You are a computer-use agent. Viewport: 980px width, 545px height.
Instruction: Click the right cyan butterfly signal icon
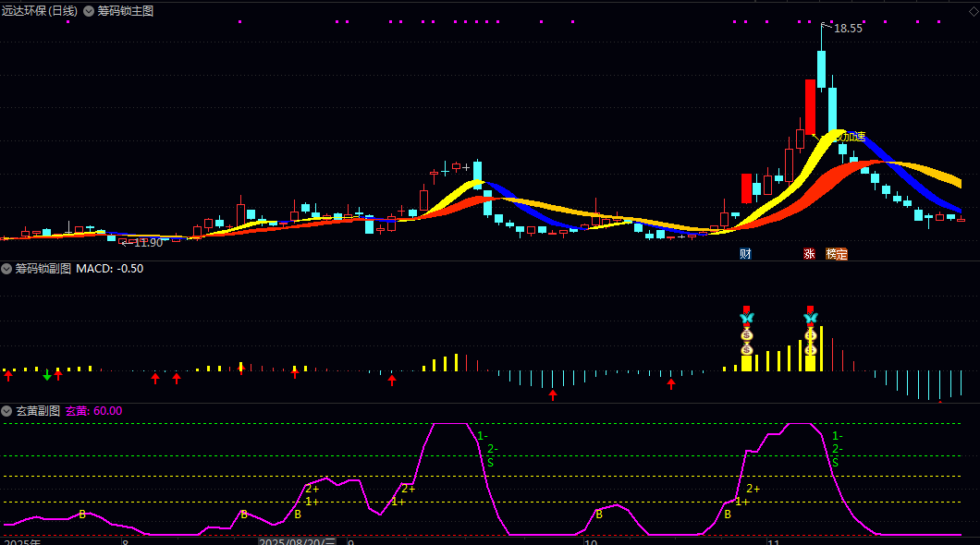click(x=810, y=319)
